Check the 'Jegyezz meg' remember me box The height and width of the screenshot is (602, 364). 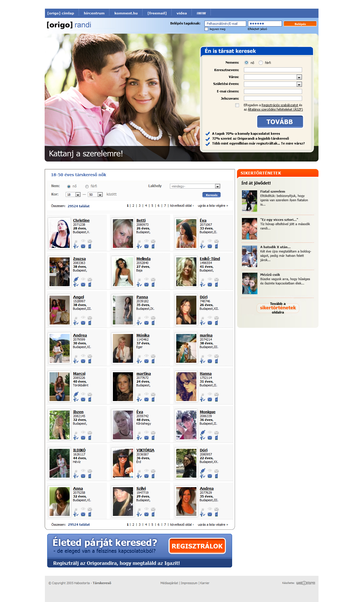[x=206, y=29]
